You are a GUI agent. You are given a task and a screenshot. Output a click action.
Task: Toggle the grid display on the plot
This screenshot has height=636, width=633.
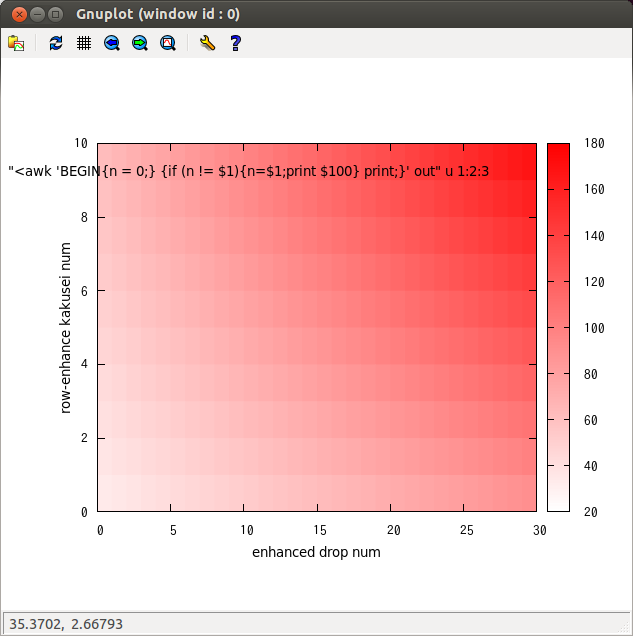(x=84, y=43)
